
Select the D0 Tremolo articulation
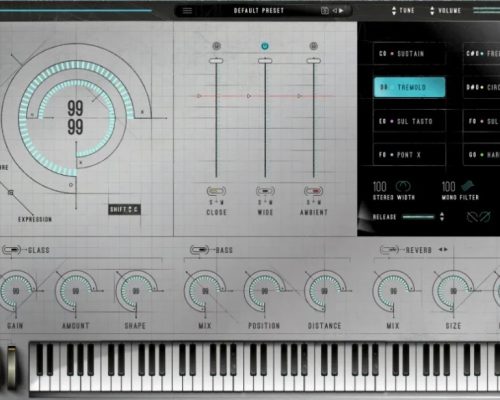coord(409,87)
